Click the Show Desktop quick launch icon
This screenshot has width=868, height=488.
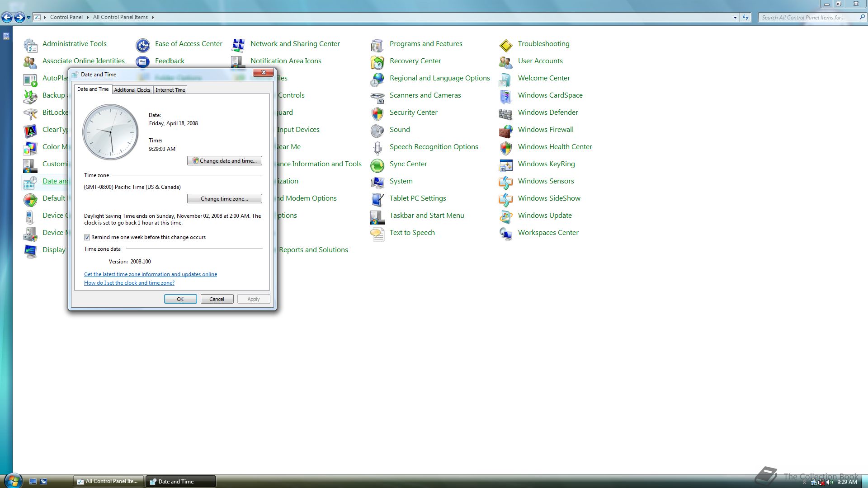coord(33,482)
